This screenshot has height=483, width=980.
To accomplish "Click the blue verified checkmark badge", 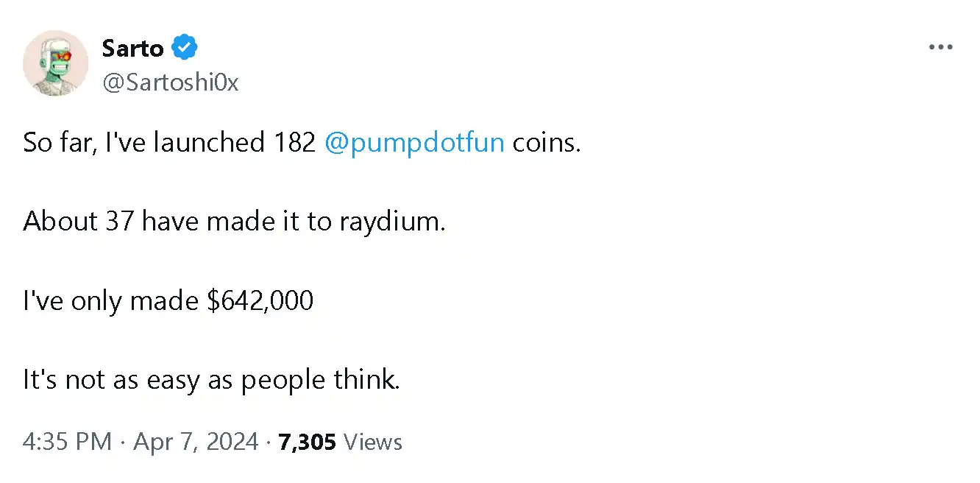I will (184, 49).
